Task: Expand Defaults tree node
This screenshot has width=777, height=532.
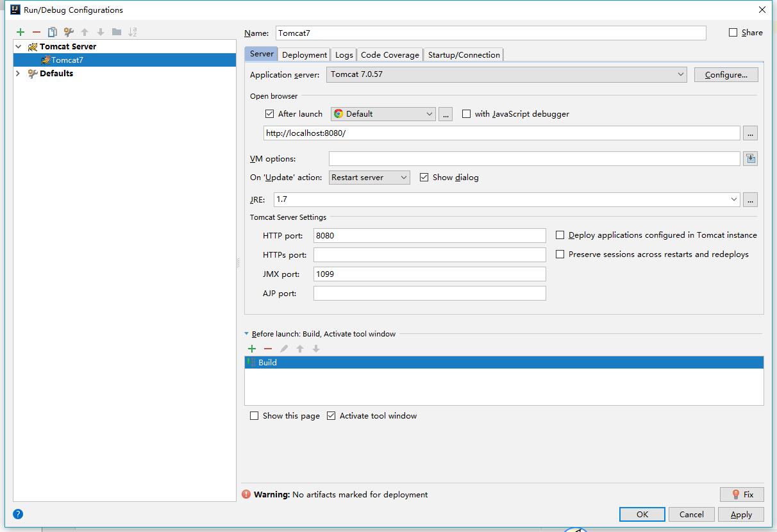Action: click(18, 74)
